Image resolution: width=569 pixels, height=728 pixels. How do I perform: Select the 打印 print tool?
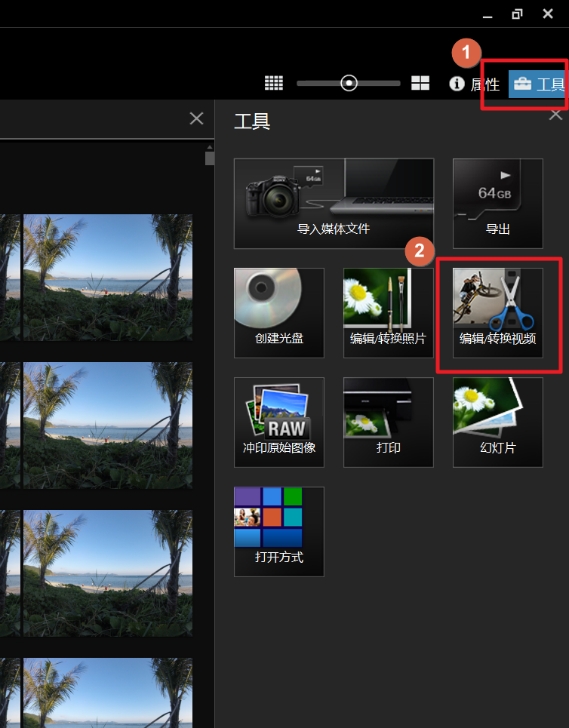click(x=388, y=422)
